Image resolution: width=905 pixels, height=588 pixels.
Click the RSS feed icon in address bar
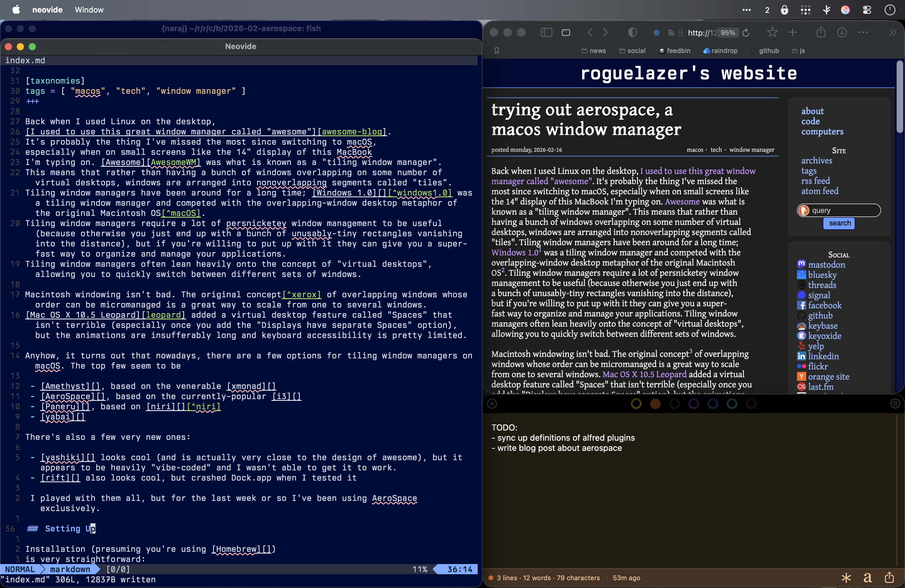[671, 33]
